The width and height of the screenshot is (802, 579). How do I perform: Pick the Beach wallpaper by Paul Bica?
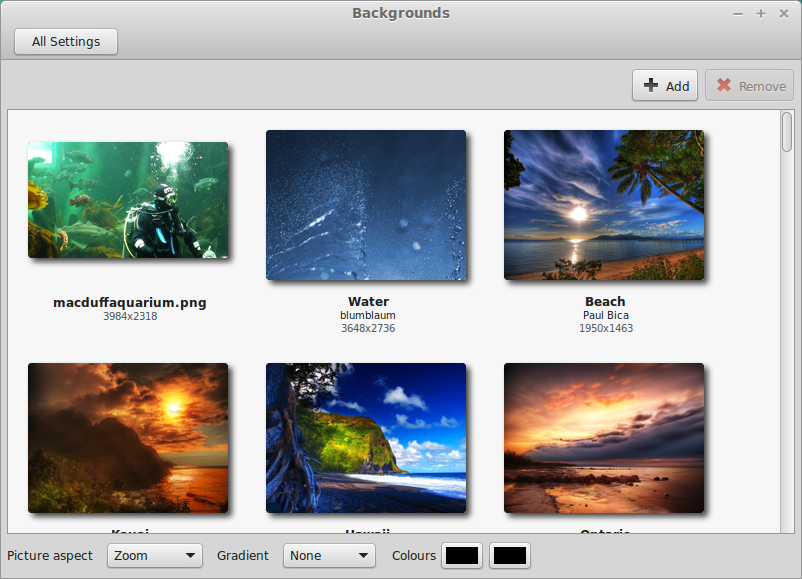(604, 205)
